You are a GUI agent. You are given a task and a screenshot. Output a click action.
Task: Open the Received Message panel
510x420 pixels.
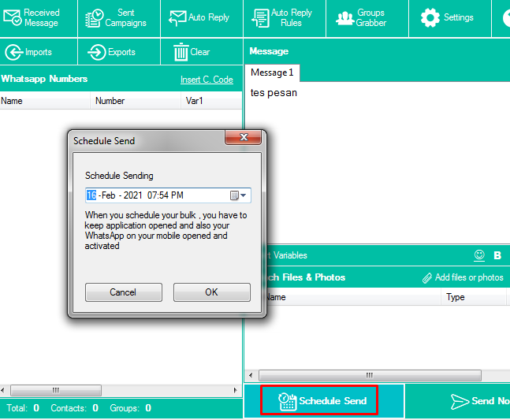[x=32, y=17]
